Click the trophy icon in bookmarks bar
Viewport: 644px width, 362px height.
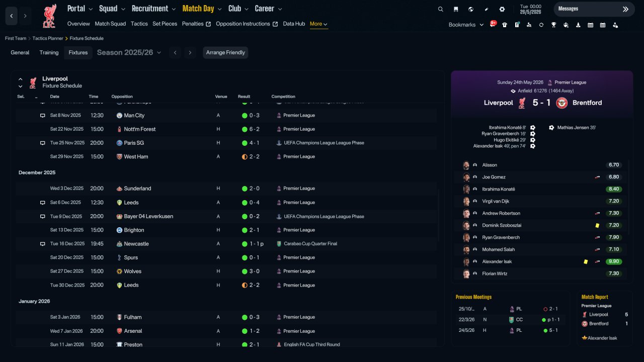pos(553,25)
